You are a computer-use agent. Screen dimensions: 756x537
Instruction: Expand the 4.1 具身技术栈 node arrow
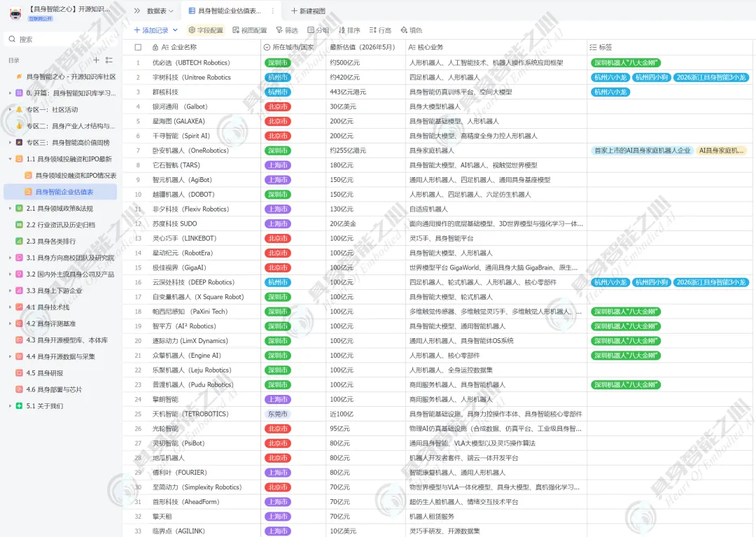[10, 307]
